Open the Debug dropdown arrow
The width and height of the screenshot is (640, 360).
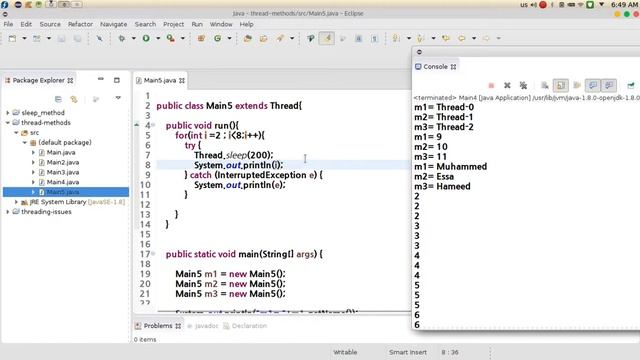[133, 38]
